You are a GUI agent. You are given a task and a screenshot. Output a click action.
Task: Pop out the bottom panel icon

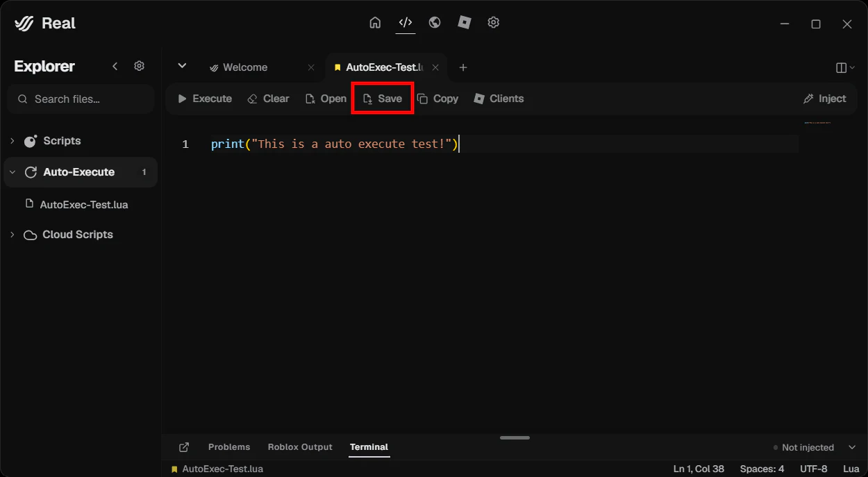point(184,447)
